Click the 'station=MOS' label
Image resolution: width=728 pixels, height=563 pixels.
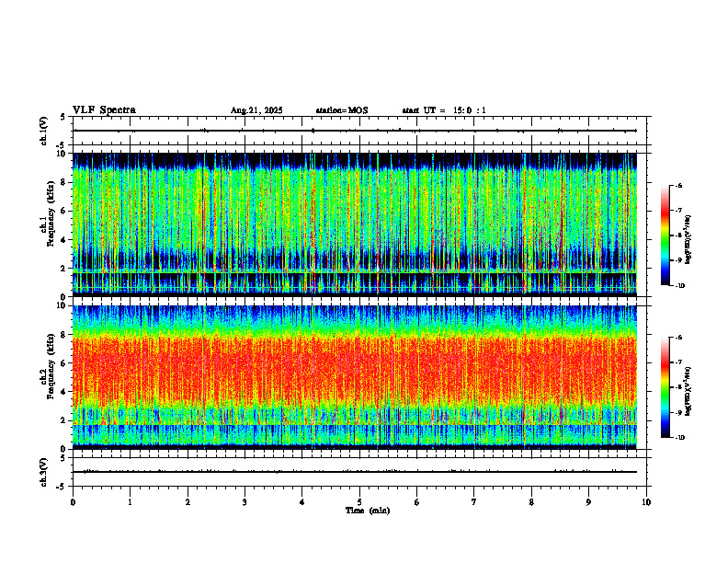click(x=342, y=110)
